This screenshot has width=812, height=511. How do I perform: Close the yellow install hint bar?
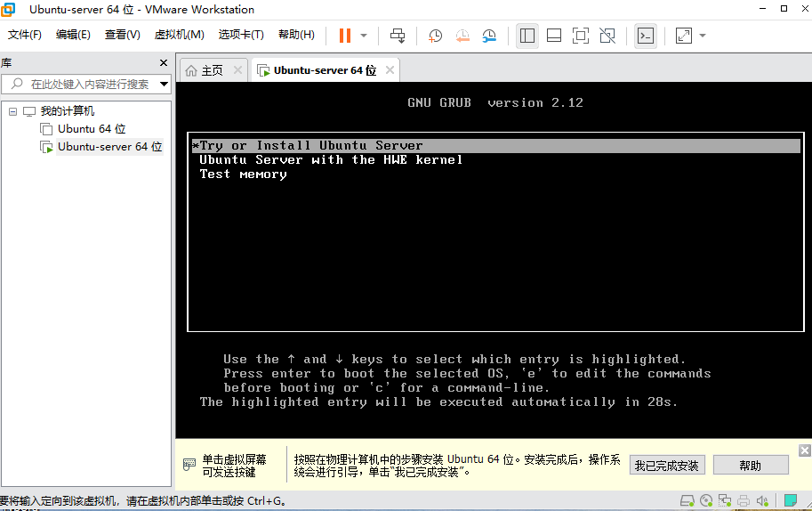[804, 450]
